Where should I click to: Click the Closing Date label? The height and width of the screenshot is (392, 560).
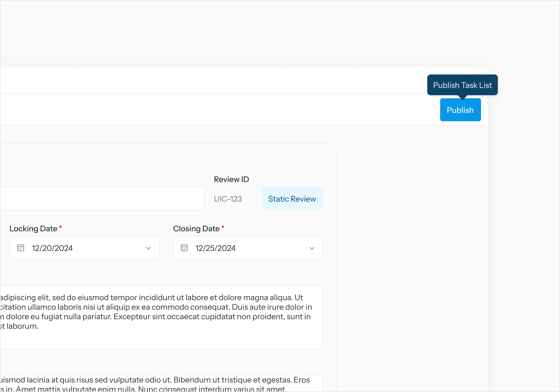[x=196, y=228]
